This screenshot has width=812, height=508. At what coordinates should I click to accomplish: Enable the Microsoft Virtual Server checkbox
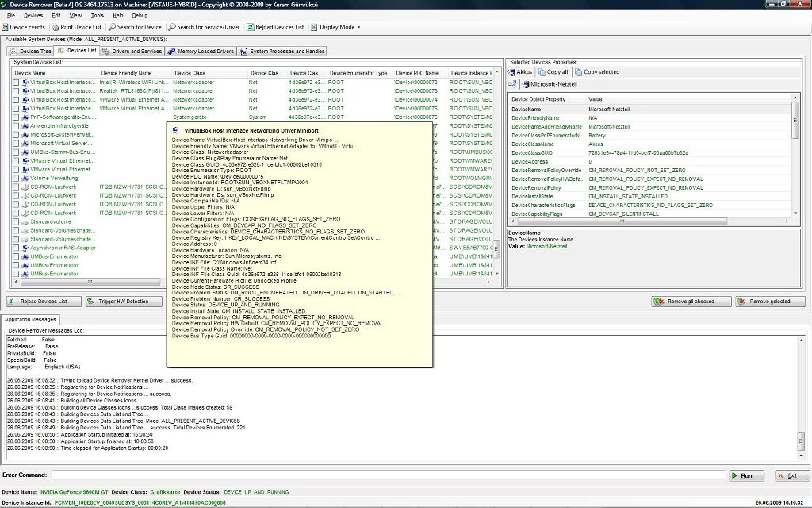point(16,144)
